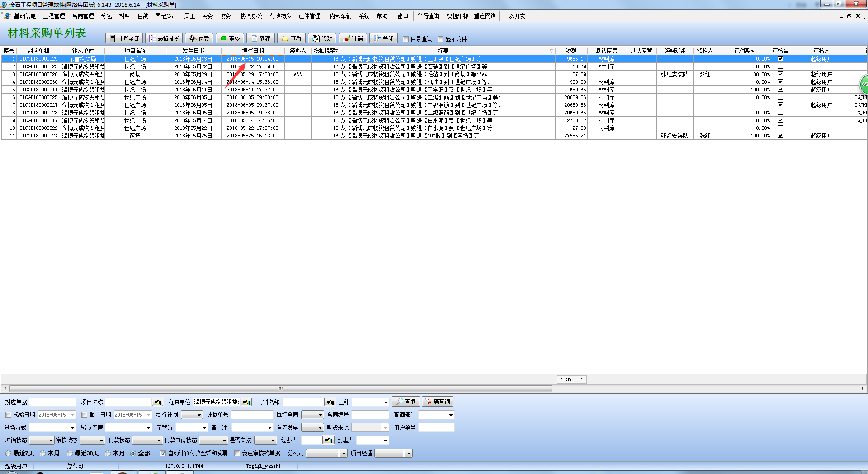Viewport: 868px width, 474px height.
Task: Click 张红安装队 in row CLCGD180000024
Action: coord(675,136)
